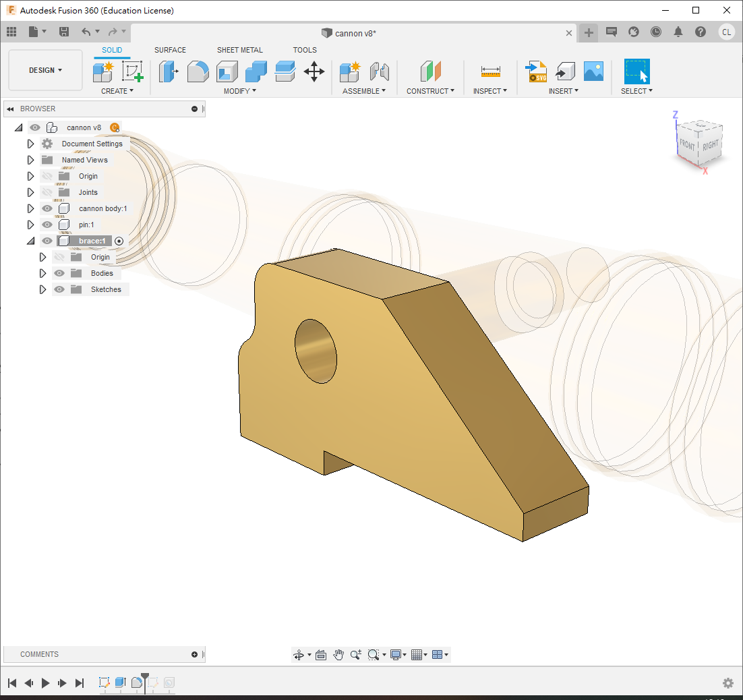Hide the cannon body:1 component

[x=47, y=208]
